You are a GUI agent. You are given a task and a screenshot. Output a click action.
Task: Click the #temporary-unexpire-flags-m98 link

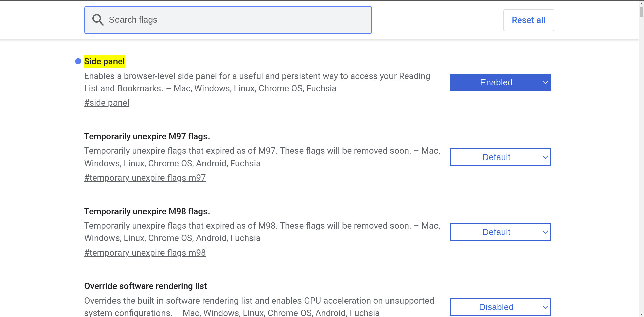click(x=145, y=253)
